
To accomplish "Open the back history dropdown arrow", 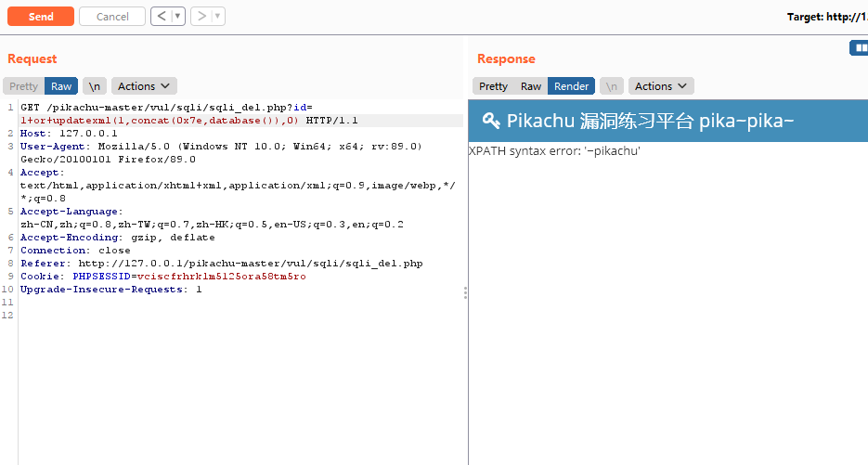I will click(x=178, y=17).
